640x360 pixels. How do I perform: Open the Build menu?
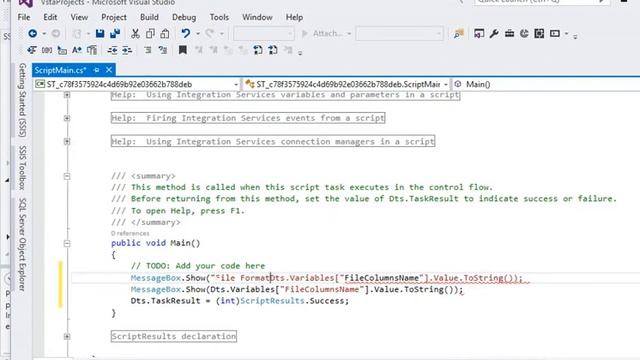[x=149, y=17]
